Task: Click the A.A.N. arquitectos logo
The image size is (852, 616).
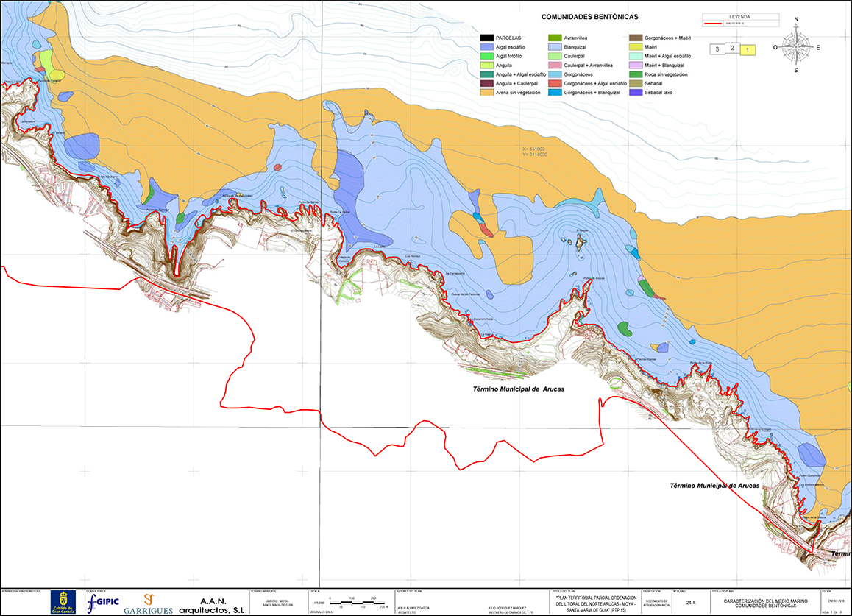Action: pyautogui.click(x=213, y=606)
